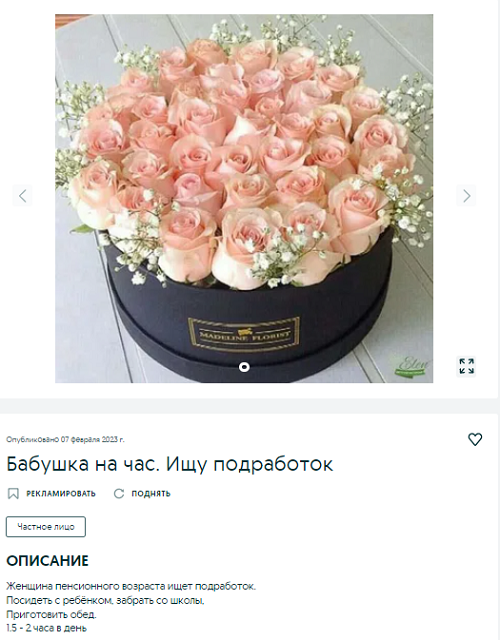Advance to the next photo with right arrow
This screenshot has width=500, height=640.
467,196
